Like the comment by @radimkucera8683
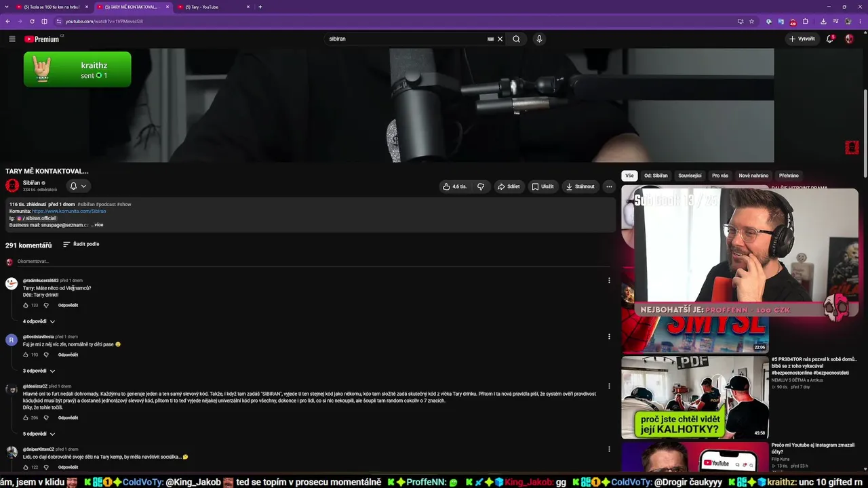Image resolution: width=868 pixels, height=488 pixels. 26,305
